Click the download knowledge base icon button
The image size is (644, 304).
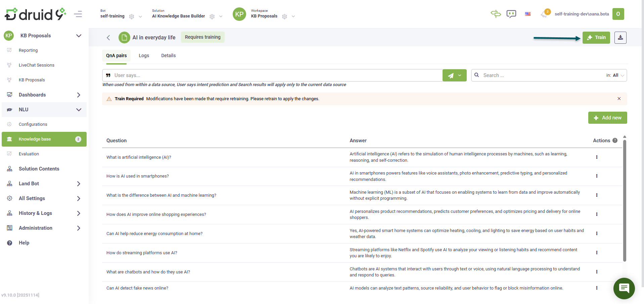tap(620, 38)
